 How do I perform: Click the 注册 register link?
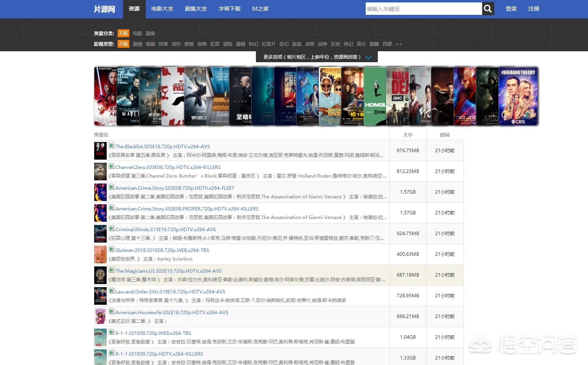(x=534, y=9)
